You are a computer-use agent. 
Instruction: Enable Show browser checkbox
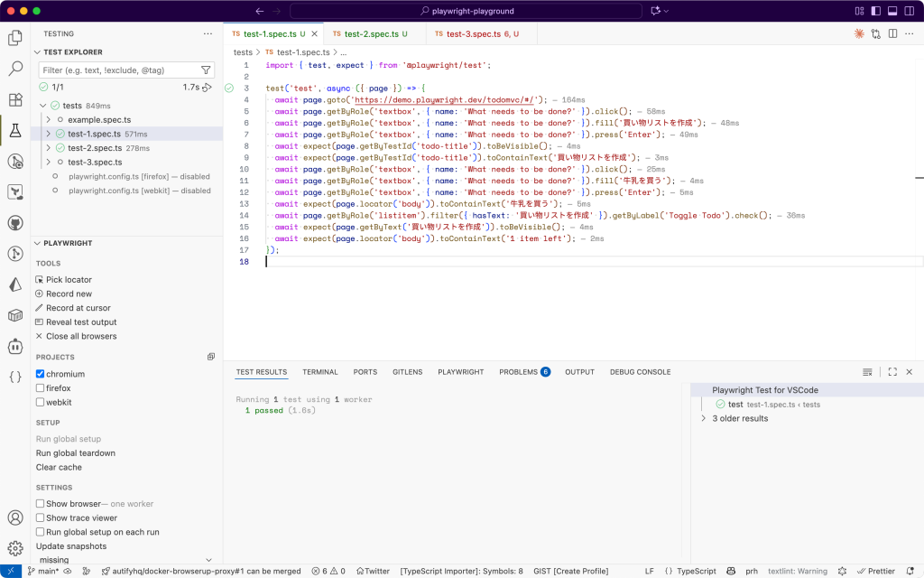click(x=40, y=504)
